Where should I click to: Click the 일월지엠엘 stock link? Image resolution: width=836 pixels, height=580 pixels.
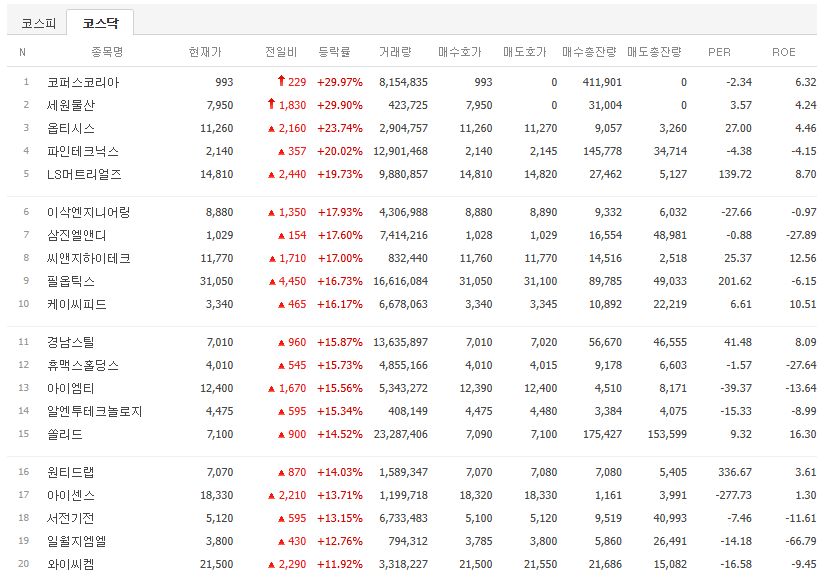point(77,541)
